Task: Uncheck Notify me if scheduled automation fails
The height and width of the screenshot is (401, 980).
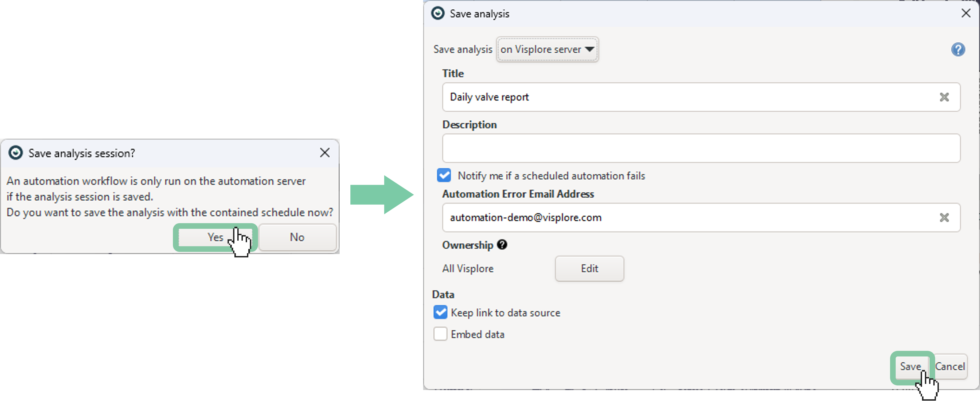Action: pyautogui.click(x=444, y=176)
